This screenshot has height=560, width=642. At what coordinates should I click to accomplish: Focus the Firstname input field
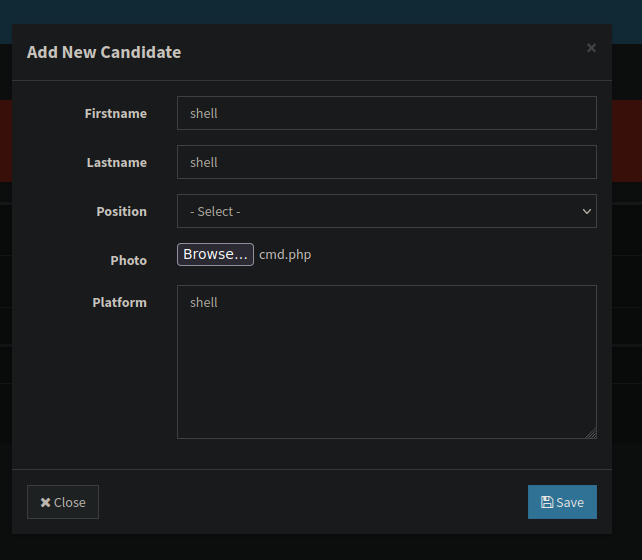[x=386, y=113]
